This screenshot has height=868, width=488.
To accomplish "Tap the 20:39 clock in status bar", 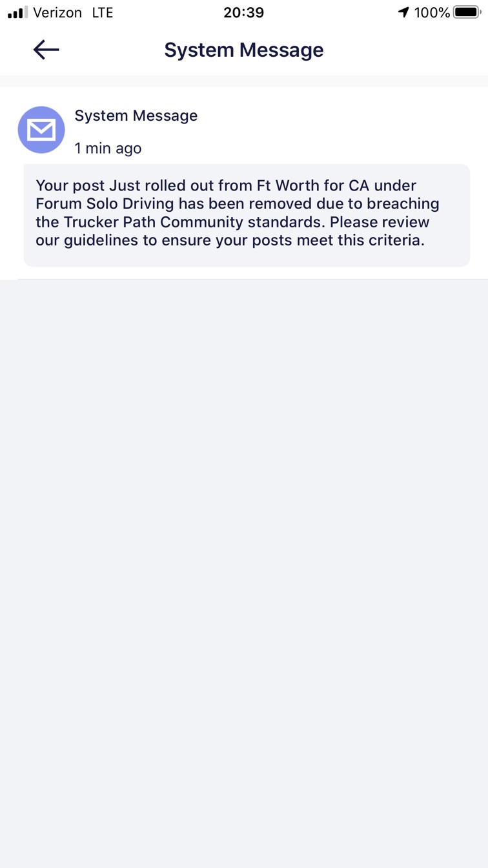I will [243, 12].
